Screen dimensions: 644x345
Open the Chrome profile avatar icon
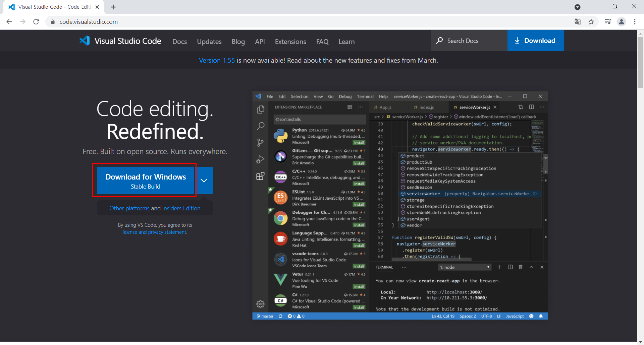[x=622, y=22]
